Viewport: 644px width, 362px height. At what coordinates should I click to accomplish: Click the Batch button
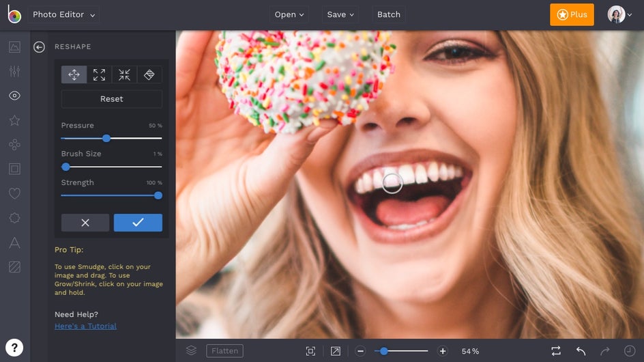pyautogui.click(x=389, y=14)
